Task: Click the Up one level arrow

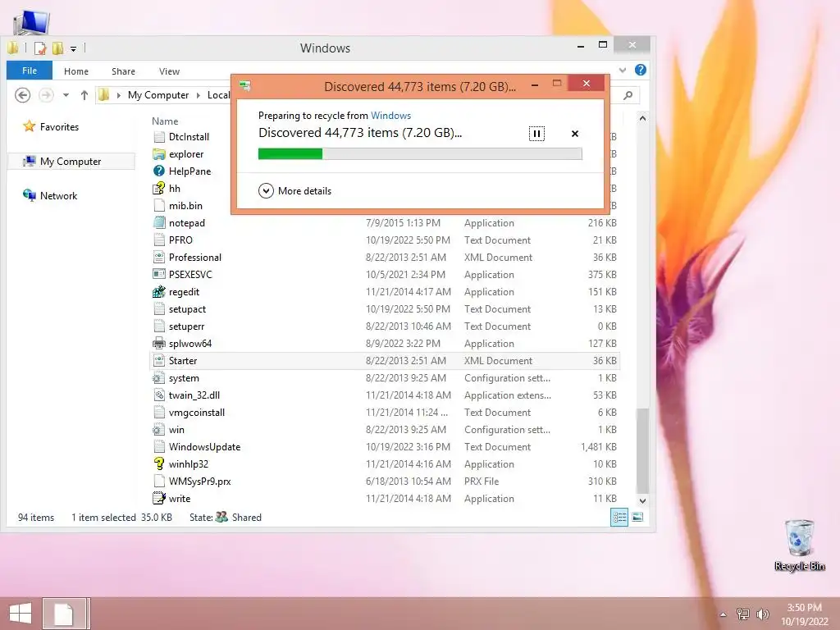Action: [84, 95]
